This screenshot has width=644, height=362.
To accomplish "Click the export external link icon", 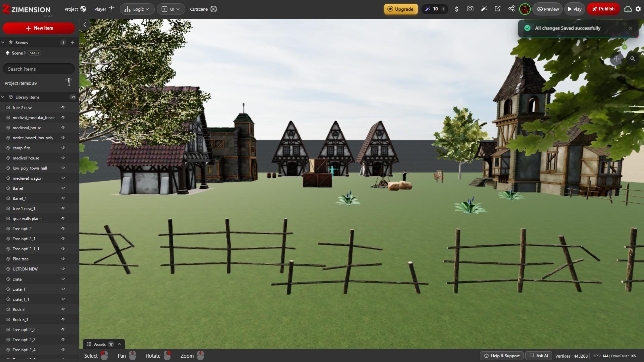I will (497, 9).
